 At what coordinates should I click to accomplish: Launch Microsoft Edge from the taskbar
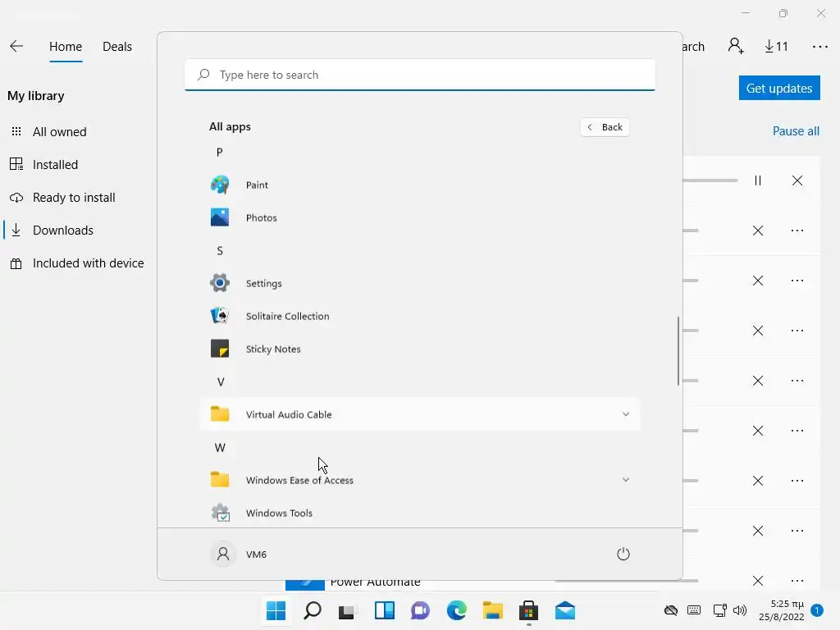coord(456,610)
